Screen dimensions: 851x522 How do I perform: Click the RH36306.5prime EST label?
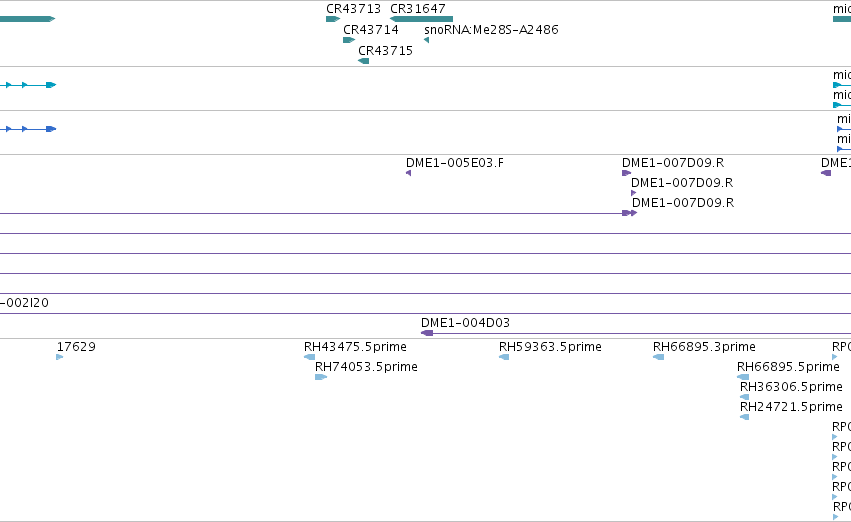point(791,387)
